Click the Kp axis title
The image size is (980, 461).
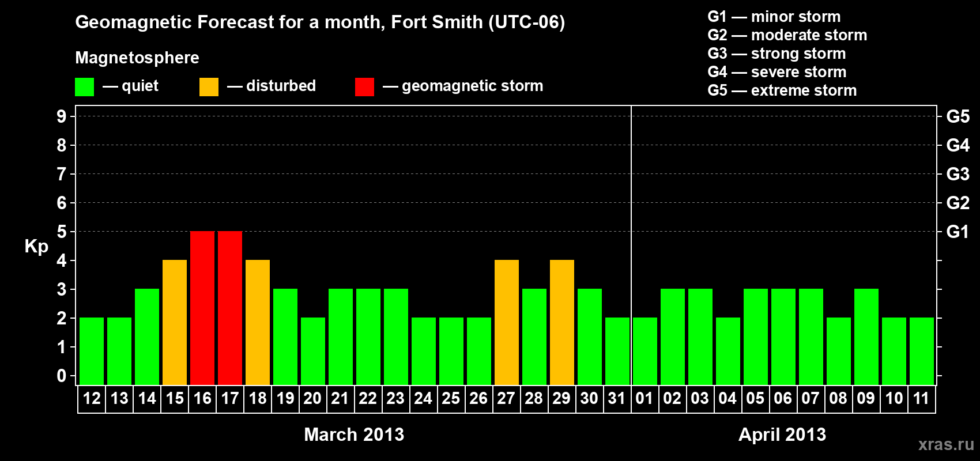pos(36,247)
